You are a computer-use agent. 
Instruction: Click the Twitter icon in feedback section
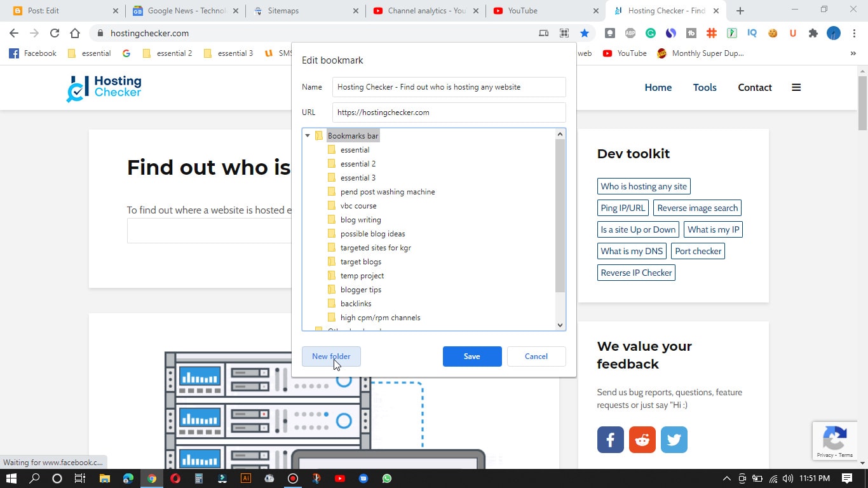point(674,439)
